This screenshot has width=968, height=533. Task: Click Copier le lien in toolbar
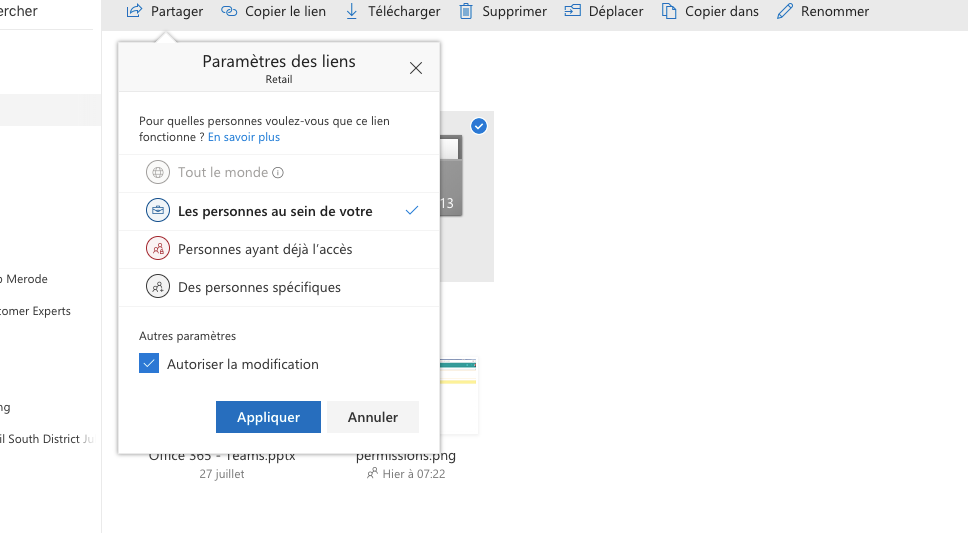tap(273, 11)
